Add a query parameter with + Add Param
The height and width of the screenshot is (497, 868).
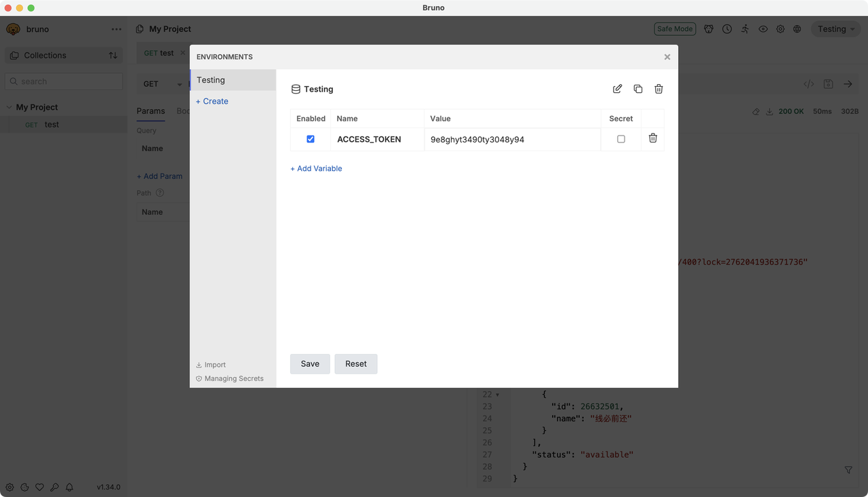[159, 176]
